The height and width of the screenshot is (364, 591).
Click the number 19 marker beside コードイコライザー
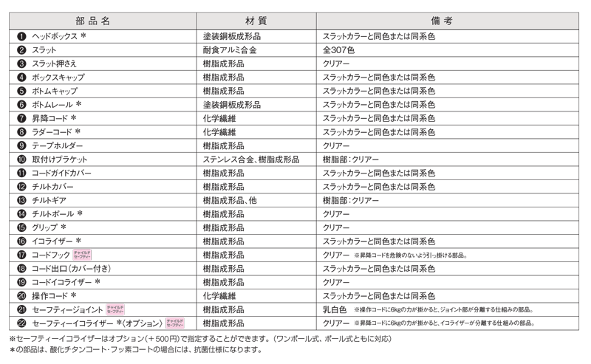21,282
